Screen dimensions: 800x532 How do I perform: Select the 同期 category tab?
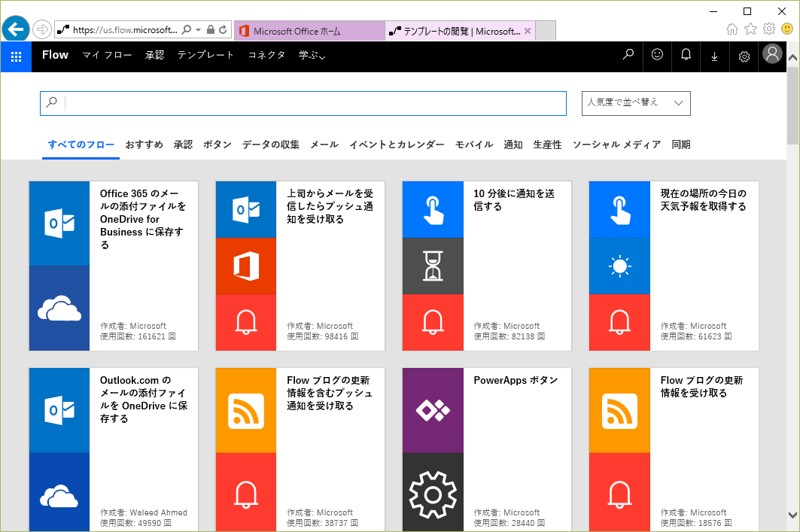click(x=681, y=145)
